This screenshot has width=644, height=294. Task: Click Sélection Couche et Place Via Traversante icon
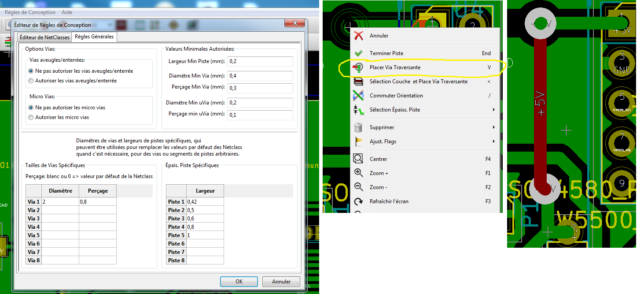coord(359,82)
